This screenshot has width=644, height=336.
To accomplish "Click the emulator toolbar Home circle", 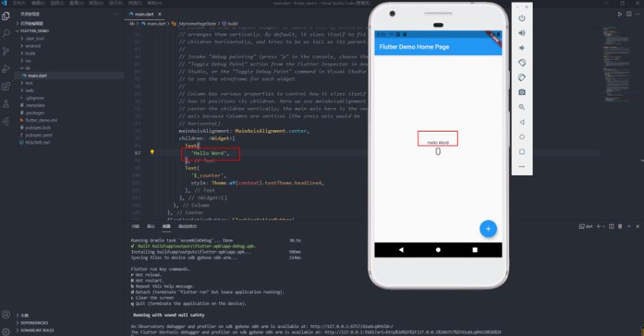I will (x=522, y=137).
